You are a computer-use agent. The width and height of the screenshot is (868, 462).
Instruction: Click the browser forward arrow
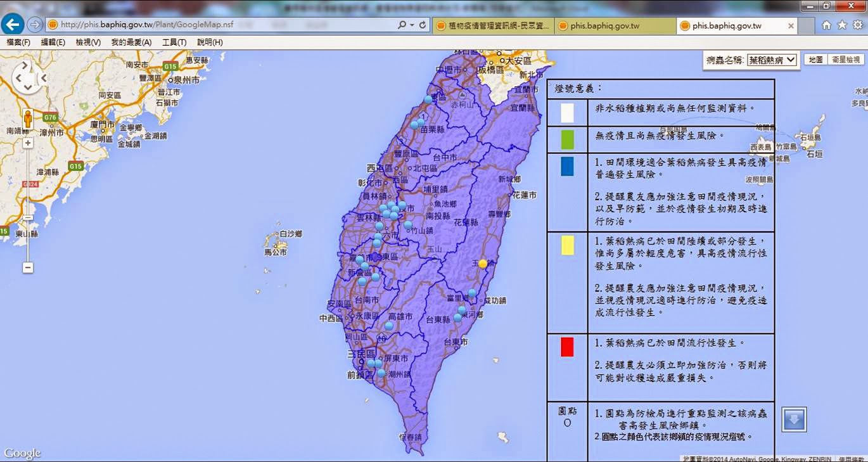point(35,25)
